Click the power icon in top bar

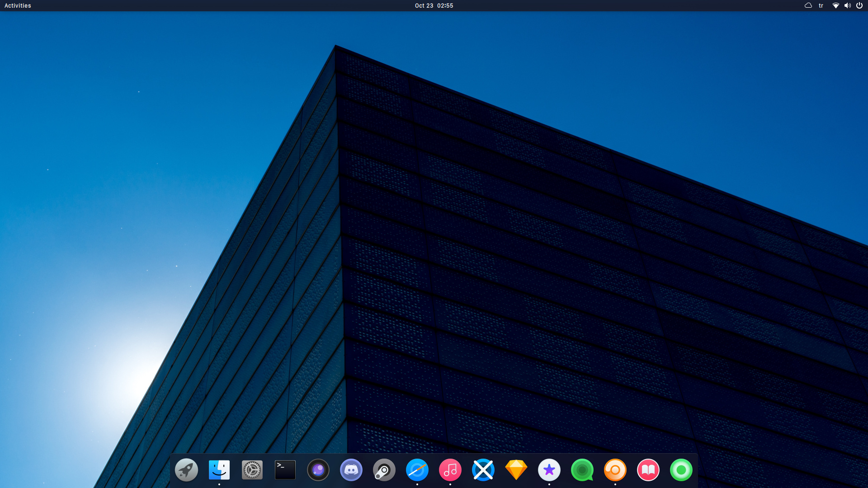859,5
